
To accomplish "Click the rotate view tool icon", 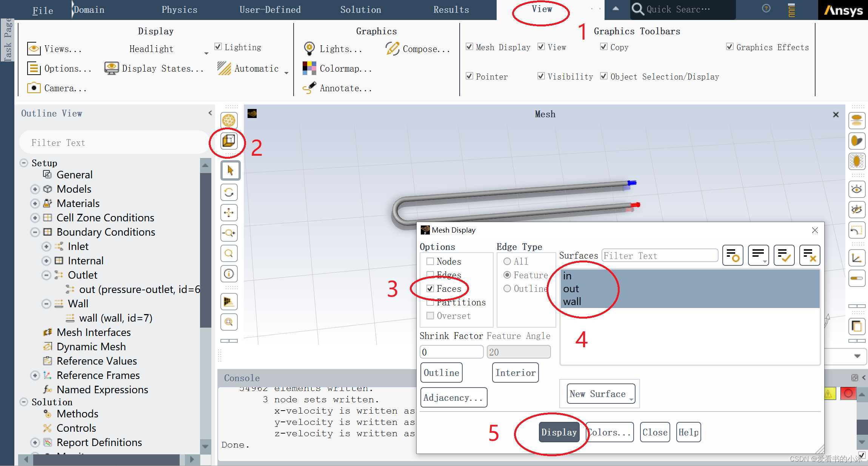I will (x=229, y=192).
